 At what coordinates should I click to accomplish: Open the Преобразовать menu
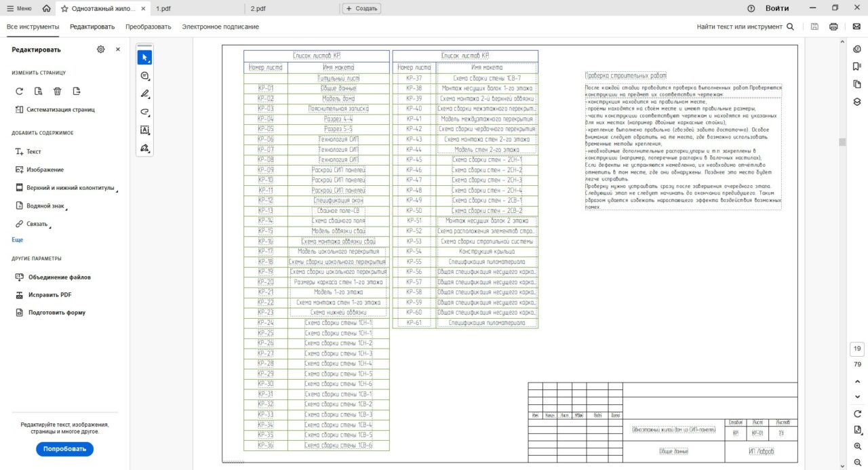point(148,27)
